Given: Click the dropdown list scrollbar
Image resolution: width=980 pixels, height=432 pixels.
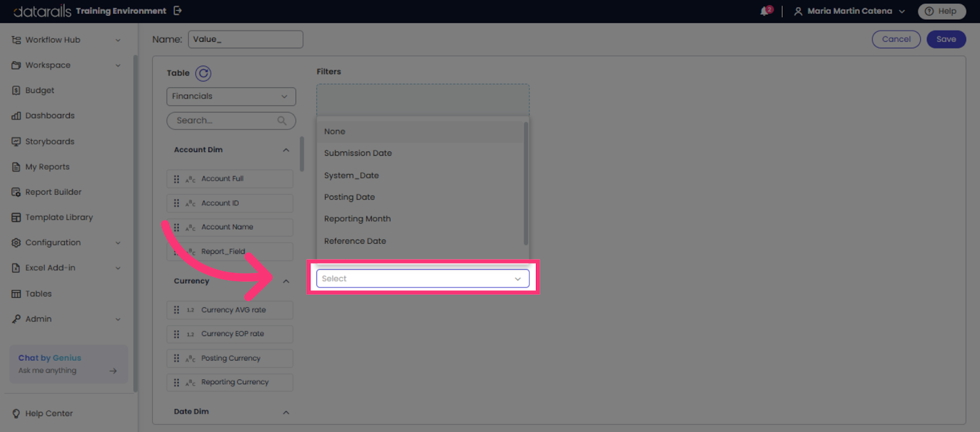Looking at the screenshot, I should 526,183.
